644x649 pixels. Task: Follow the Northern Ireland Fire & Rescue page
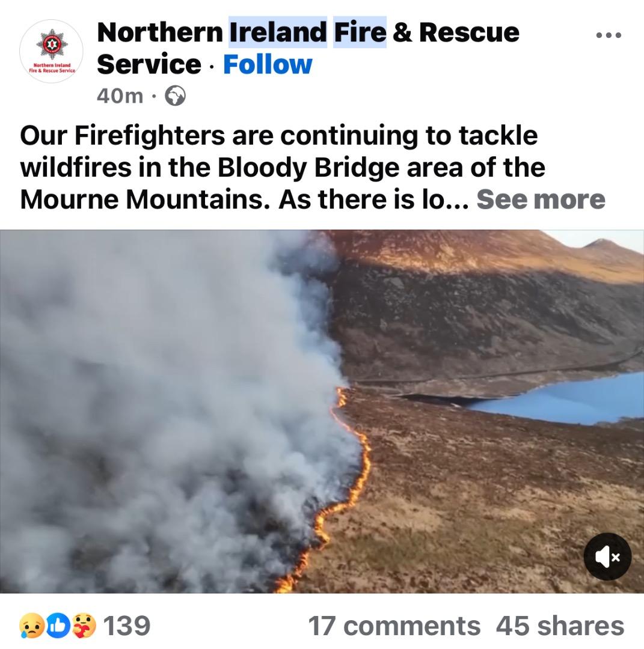pyautogui.click(x=268, y=64)
